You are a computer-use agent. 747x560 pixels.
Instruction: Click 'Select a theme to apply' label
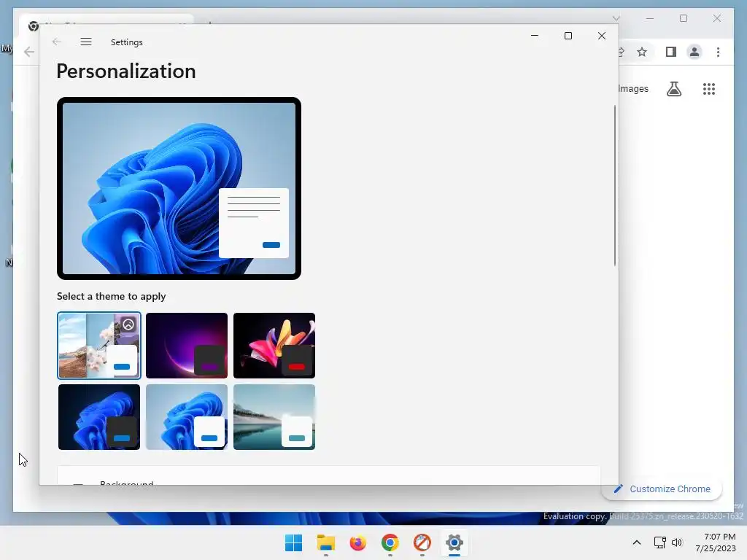click(112, 296)
